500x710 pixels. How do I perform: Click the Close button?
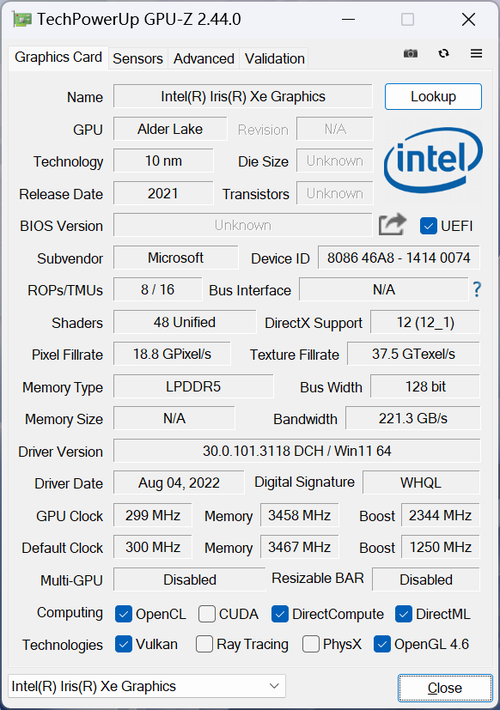[x=445, y=688]
